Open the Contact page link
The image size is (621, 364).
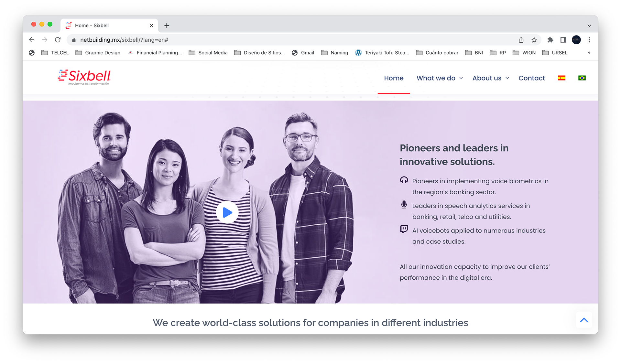pyautogui.click(x=532, y=78)
